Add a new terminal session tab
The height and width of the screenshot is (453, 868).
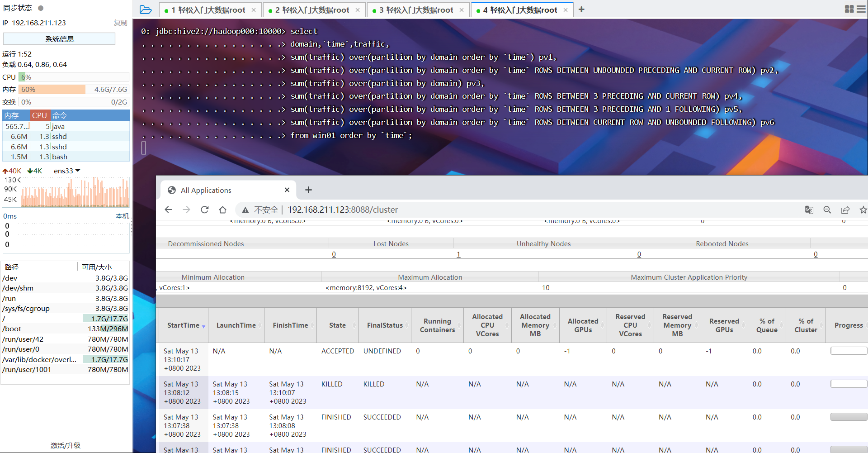[581, 10]
